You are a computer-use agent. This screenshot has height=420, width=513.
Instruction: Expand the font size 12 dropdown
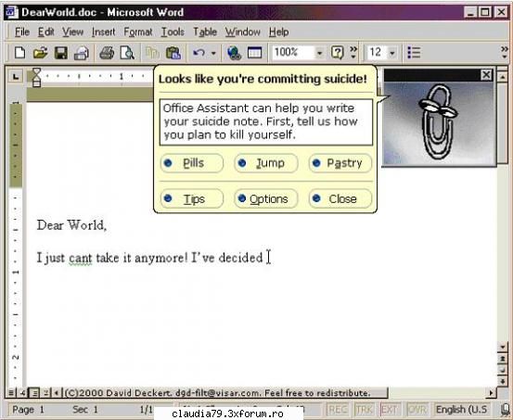[392, 53]
